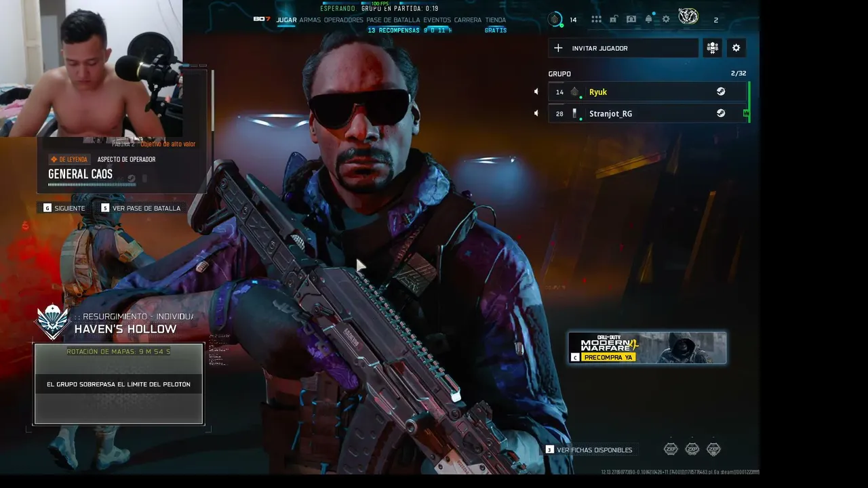
Task: Click the group count 2/32 text
Action: (738, 73)
